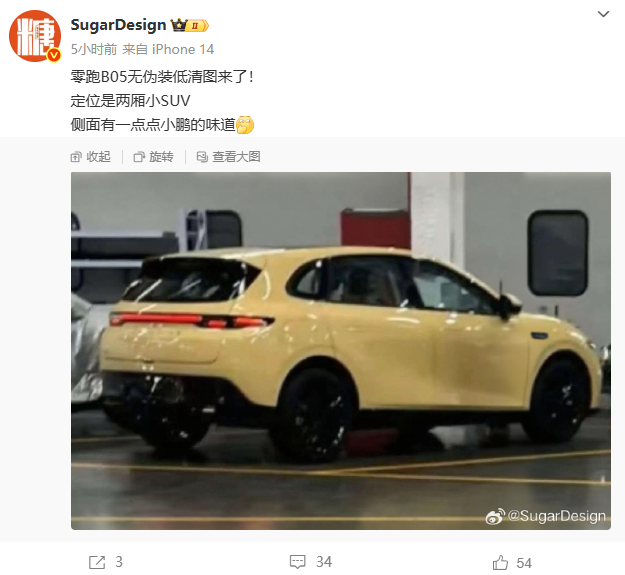The width and height of the screenshot is (625, 575).
Task: Click the iPhone 14 source link
Action: click(x=183, y=49)
